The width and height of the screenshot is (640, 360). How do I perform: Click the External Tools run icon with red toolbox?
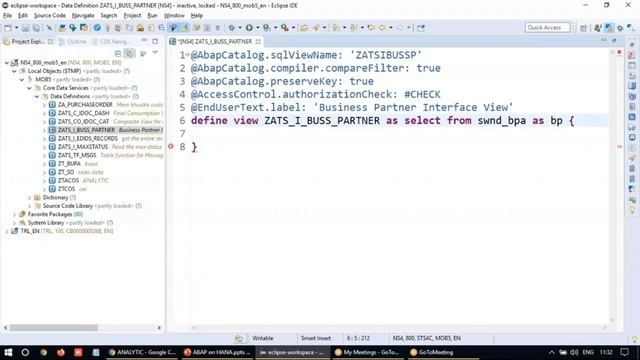point(284,28)
